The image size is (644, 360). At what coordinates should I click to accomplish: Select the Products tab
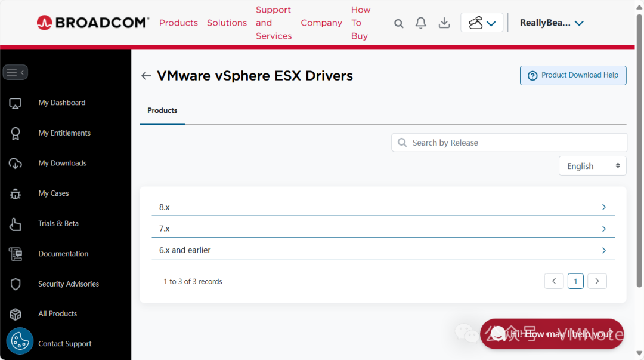(162, 110)
